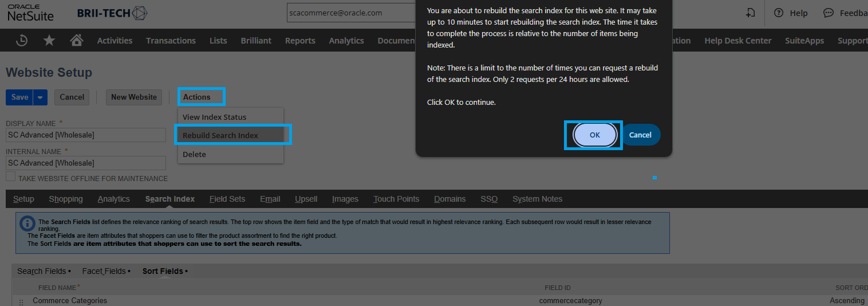This screenshot has width=868, height=306.
Task: Click the BRII-TECH company logo
Action: [x=112, y=13]
